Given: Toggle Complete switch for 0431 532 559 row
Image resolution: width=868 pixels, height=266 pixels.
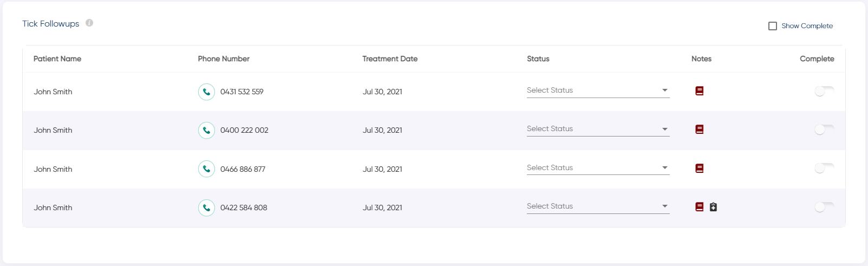Looking at the screenshot, I should 824,92.
